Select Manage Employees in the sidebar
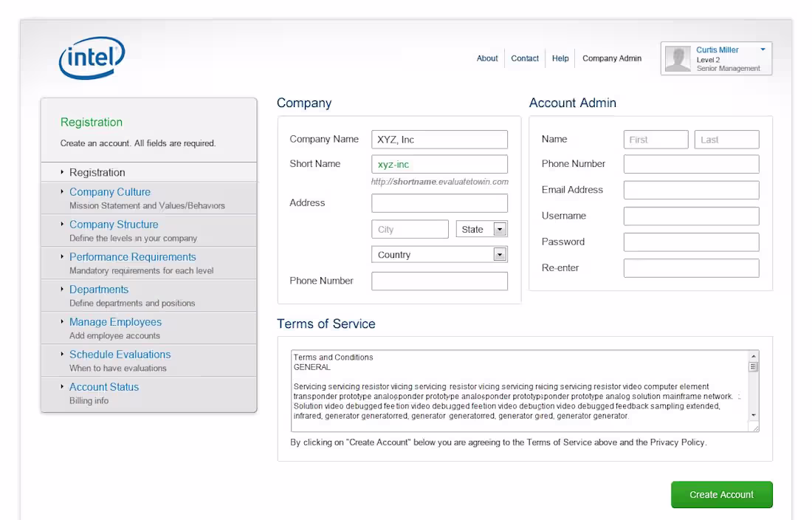Image resolution: width=812 pixels, height=520 pixels. click(x=115, y=321)
